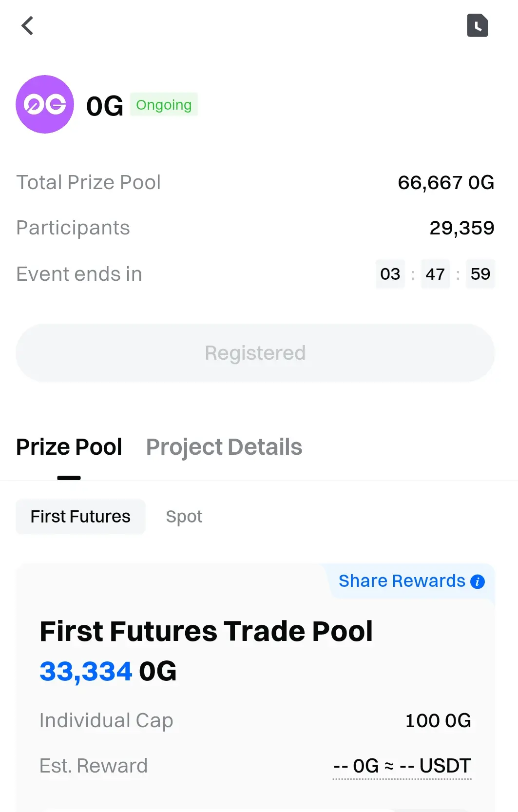Screen dimensions: 518x812
Task: Tap the countdown minutes box
Action: click(435, 274)
